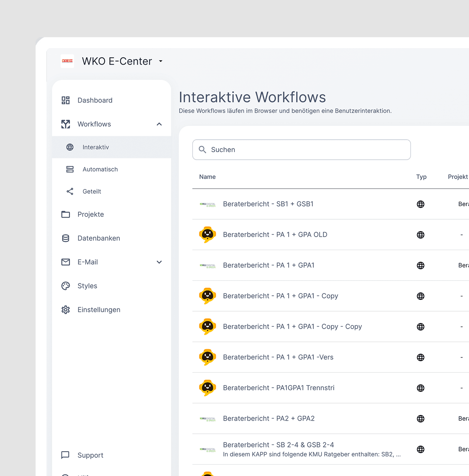Click robot avatar of GPA1 -Vers row
Image resolution: width=469 pixels, height=476 pixels.
[207, 357]
